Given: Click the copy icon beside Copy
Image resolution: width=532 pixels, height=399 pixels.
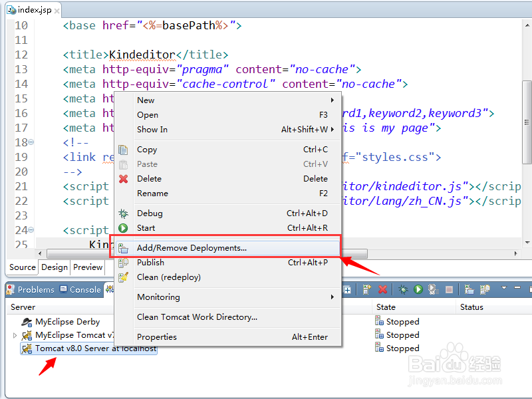Looking at the screenshot, I should point(123,150).
